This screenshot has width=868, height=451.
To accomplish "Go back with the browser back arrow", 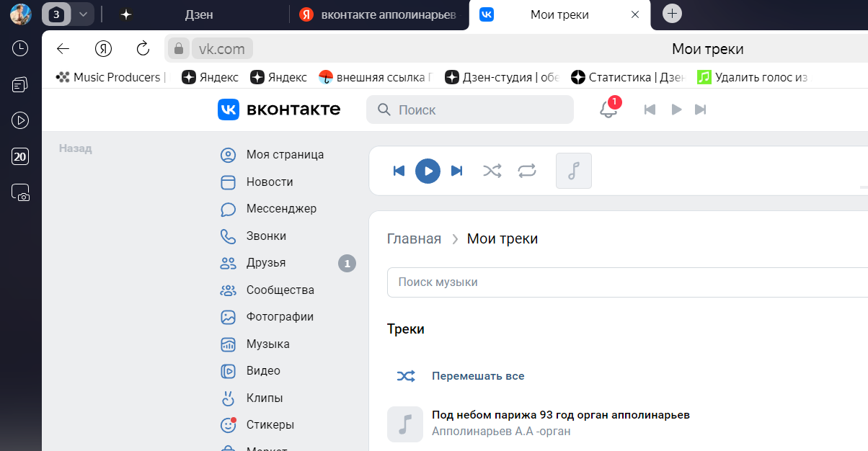I will pyautogui.click(x=63, y=49).
